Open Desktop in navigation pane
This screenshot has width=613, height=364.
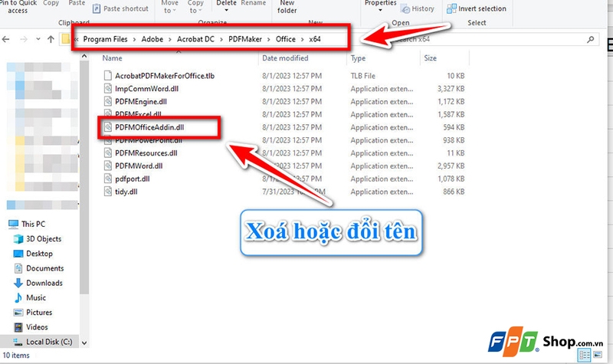33,254
